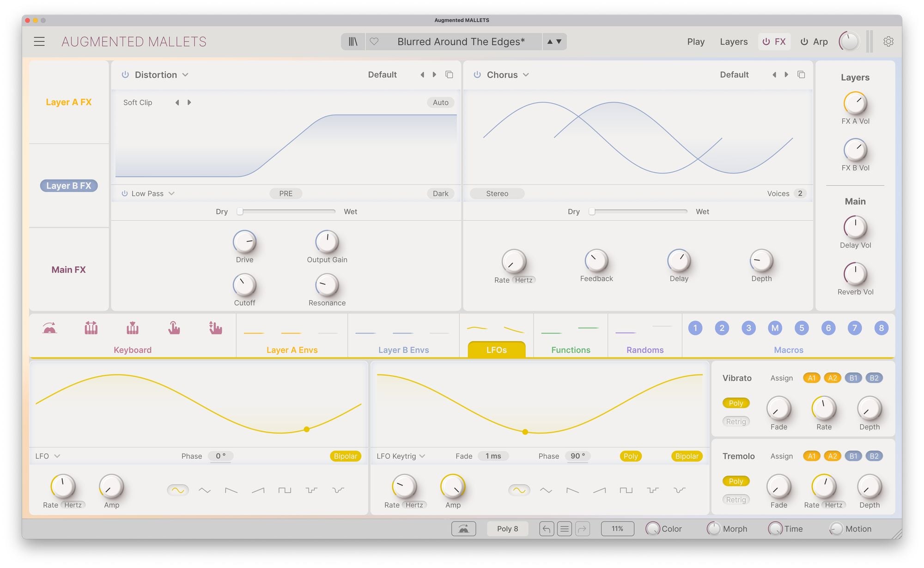The height and width of the screenshot is (568, 924).
Task: Select the M macro circle
Action: point(775,328)
